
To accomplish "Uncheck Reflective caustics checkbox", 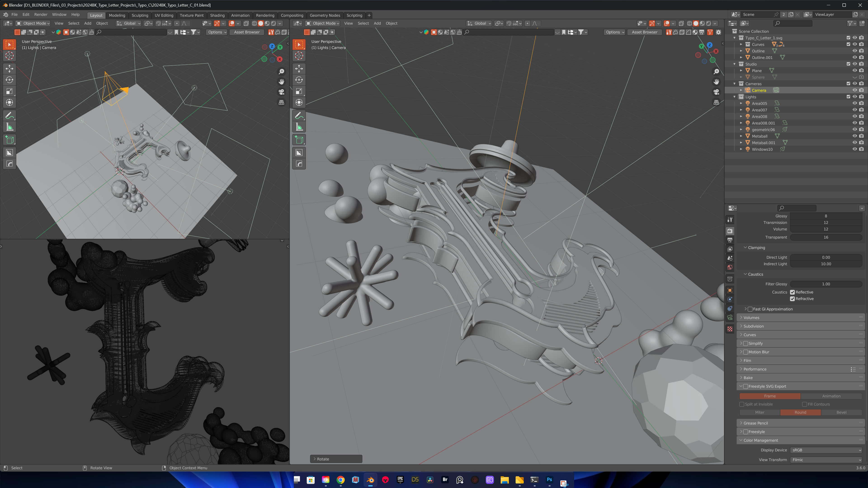I will tap(793, 292).
